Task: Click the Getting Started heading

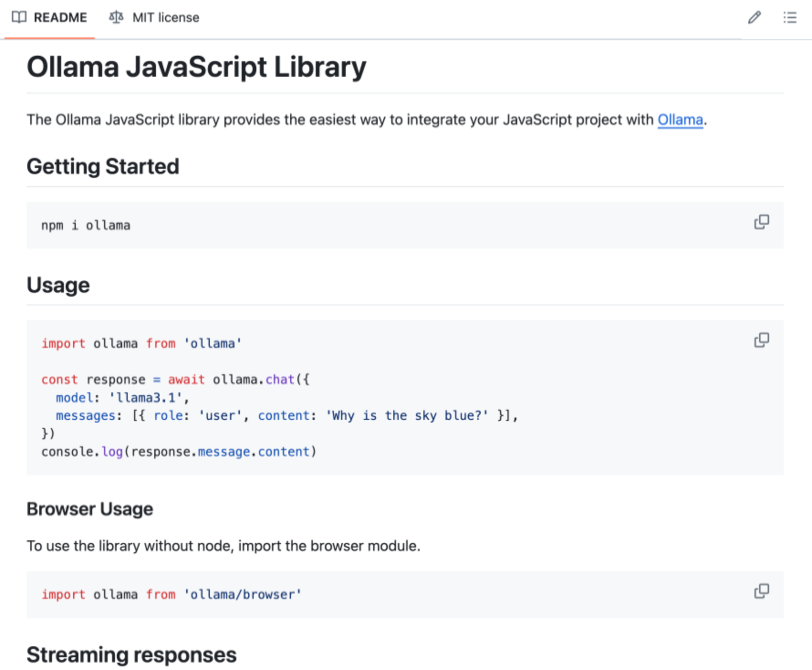Action: tap(103, 166)
